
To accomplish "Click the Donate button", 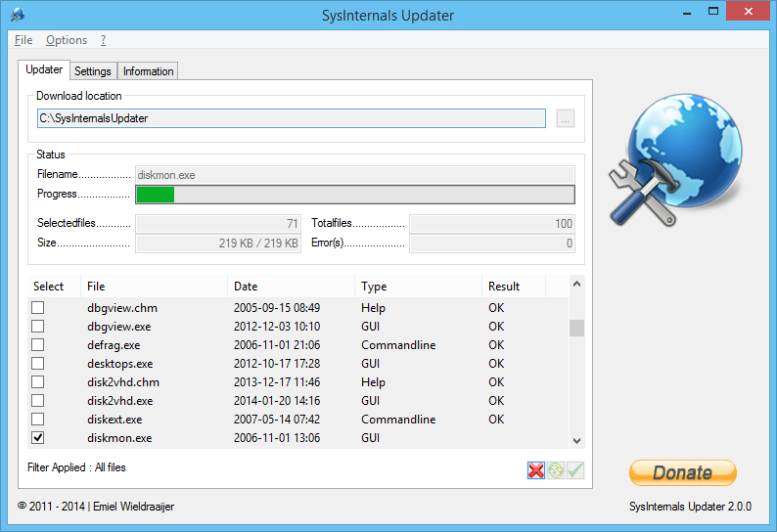I will pyautogui.click(x=683, y=472).
